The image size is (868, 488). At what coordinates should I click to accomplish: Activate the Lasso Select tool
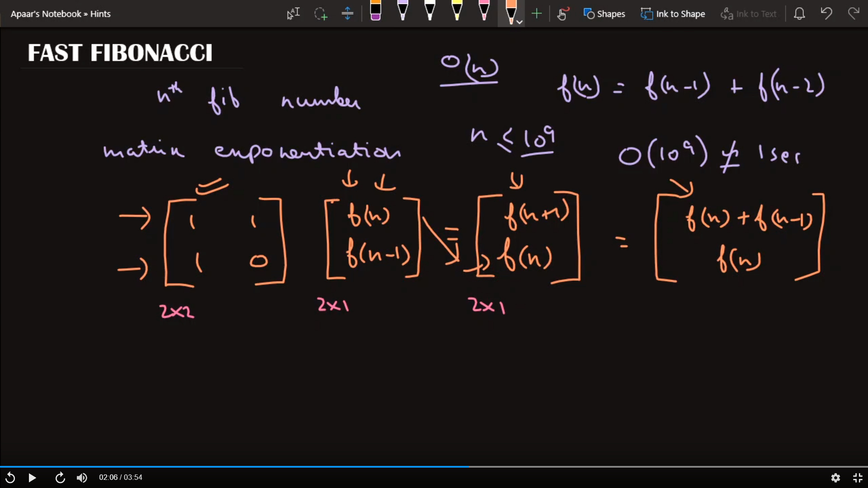(x=321, y=14)
